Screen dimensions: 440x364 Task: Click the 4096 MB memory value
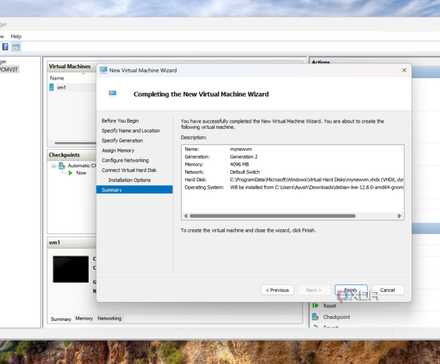[239, 164]
